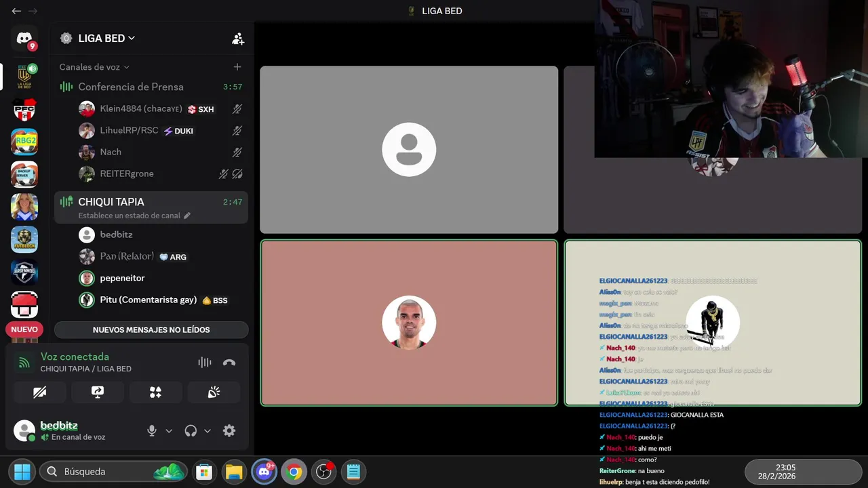Viewport: 868px width, 488px height.
Task: Open CHIQUI TAPIA / LIGA BED voice link
Action: coord(85,369)
